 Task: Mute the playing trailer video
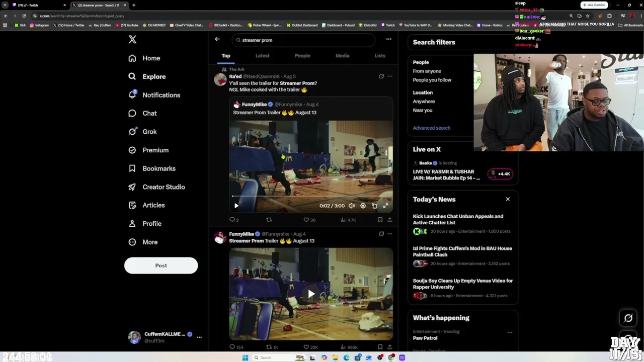coord(352,206)
